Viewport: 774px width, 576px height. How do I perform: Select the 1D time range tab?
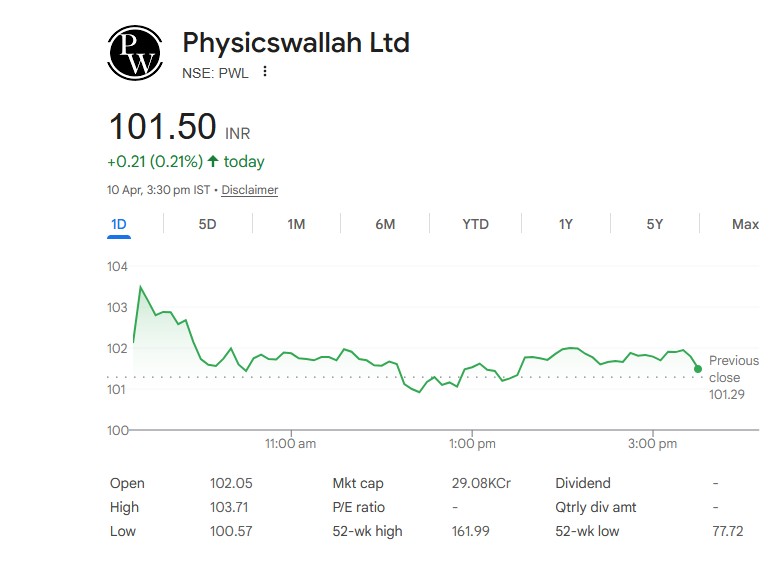(x=119, y=224)
